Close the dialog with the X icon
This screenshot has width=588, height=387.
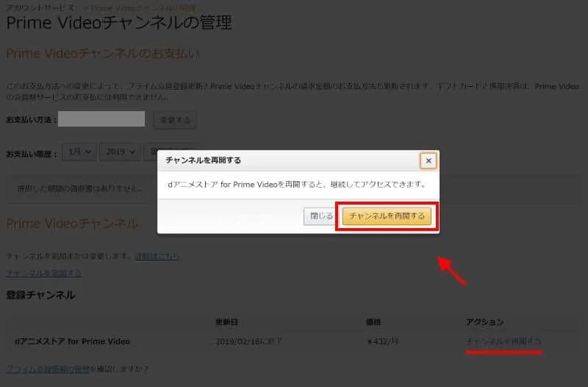point(429,160)
